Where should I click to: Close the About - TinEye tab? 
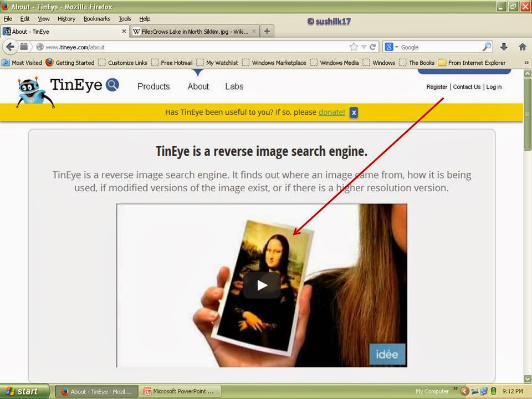pyautogui.click(x=124, y=32)
